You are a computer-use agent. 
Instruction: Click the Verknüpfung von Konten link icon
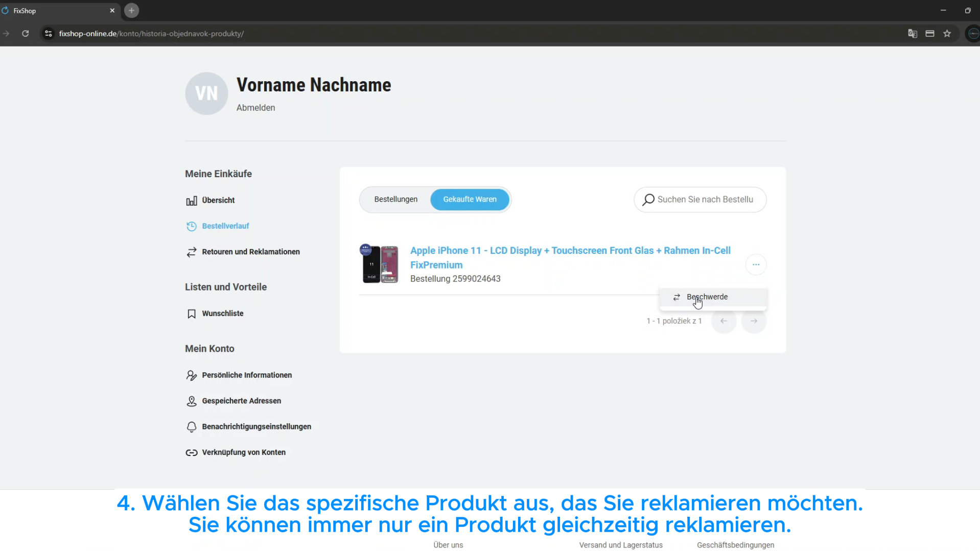(x=191, y=452)
